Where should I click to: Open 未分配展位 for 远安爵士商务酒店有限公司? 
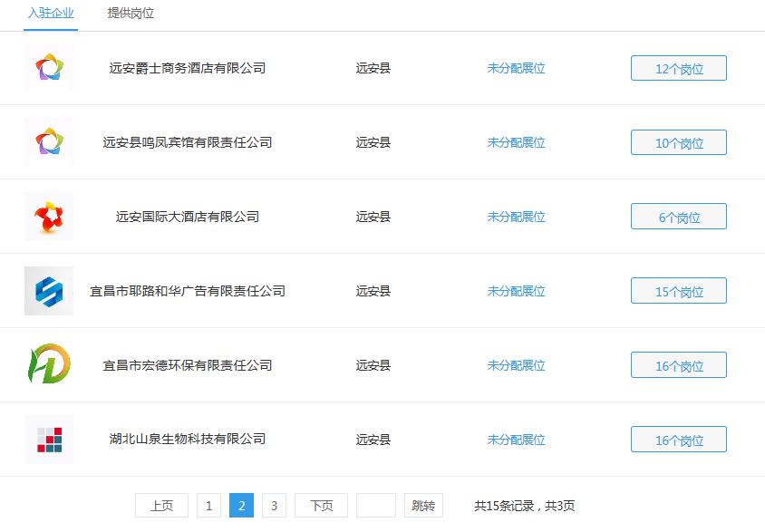pos(516,67)
